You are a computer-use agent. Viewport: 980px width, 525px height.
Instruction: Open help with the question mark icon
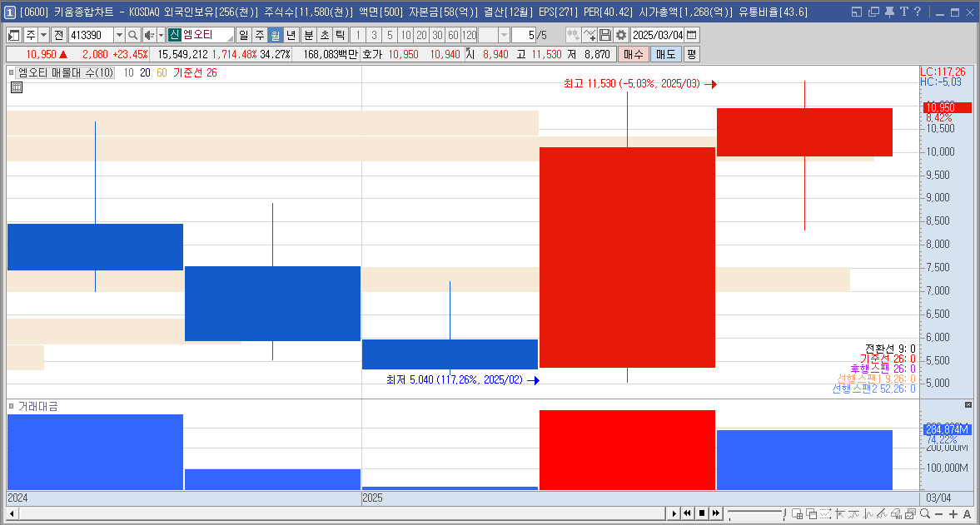[918, 12]
